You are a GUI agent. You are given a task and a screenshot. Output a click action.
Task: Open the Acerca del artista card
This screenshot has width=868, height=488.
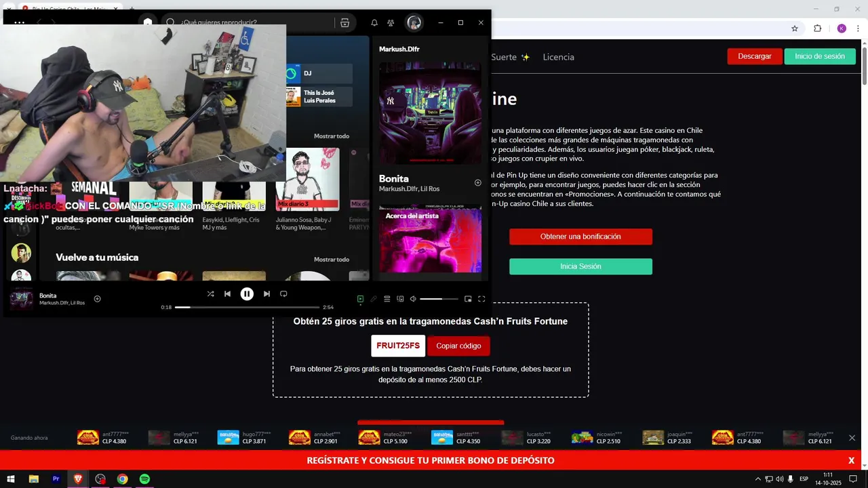click(430, 241)
